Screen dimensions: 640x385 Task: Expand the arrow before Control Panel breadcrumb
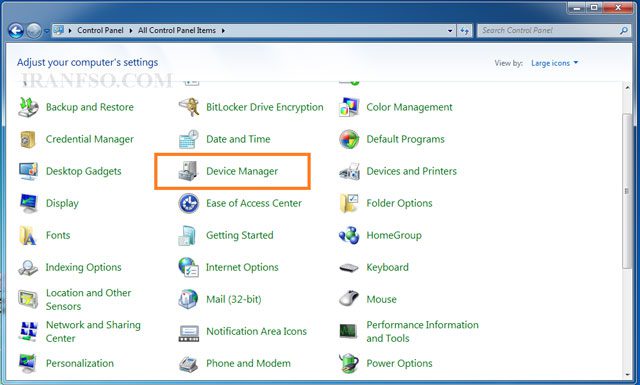click(x=70, y=31)
